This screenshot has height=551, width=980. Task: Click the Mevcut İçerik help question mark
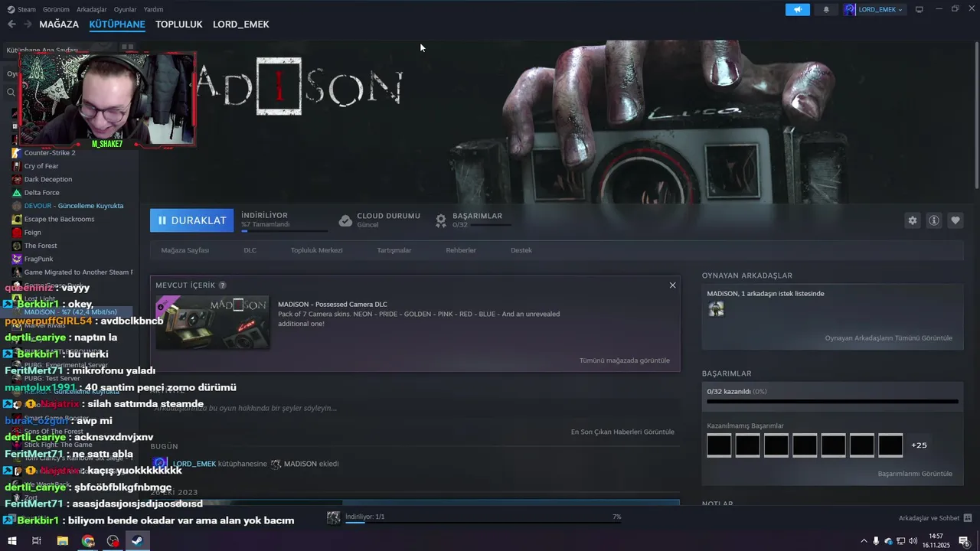pyautogui.click(x=223, y=285)
